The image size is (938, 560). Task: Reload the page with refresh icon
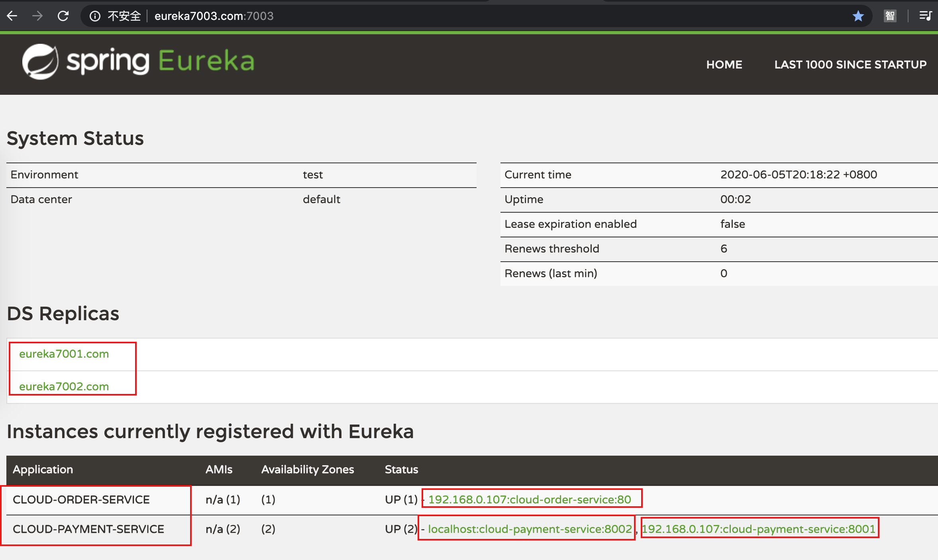pos(63,16)
